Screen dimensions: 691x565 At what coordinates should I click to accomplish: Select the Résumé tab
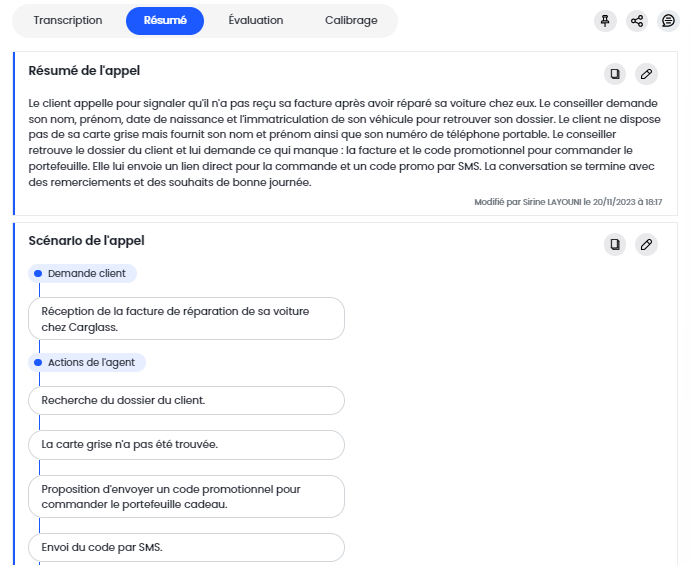165,21
